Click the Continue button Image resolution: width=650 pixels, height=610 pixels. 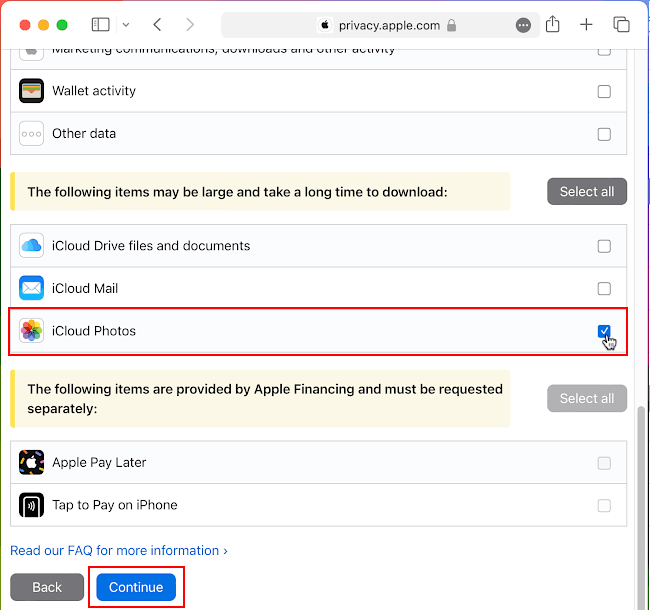(136, 587)
